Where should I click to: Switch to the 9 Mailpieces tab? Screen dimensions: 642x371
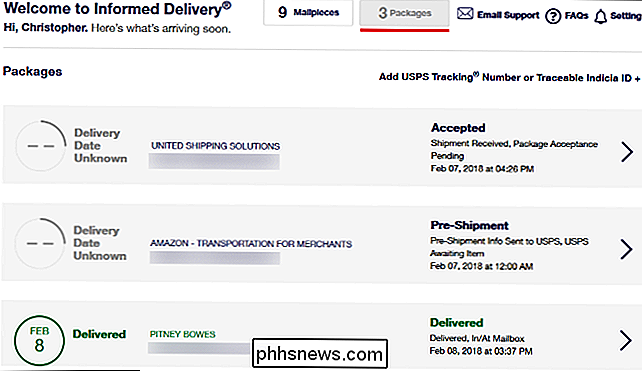pos(308,13)
